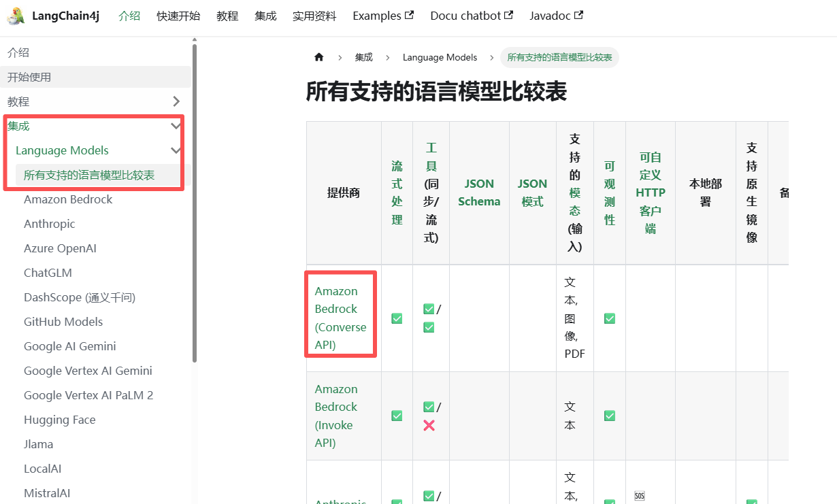Collapse the 集成 sidebar section
The width and height of the screenshot is (837, 504).
(177, 125)
